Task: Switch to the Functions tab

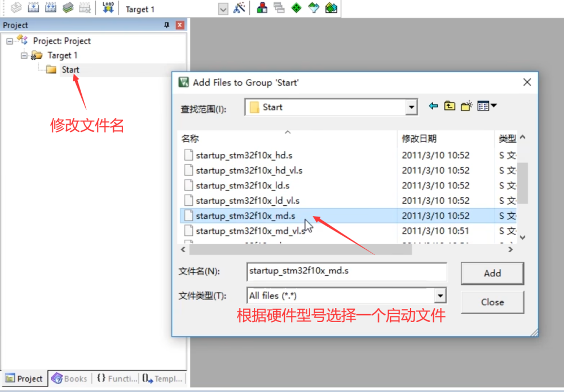Action: [116, 378]
